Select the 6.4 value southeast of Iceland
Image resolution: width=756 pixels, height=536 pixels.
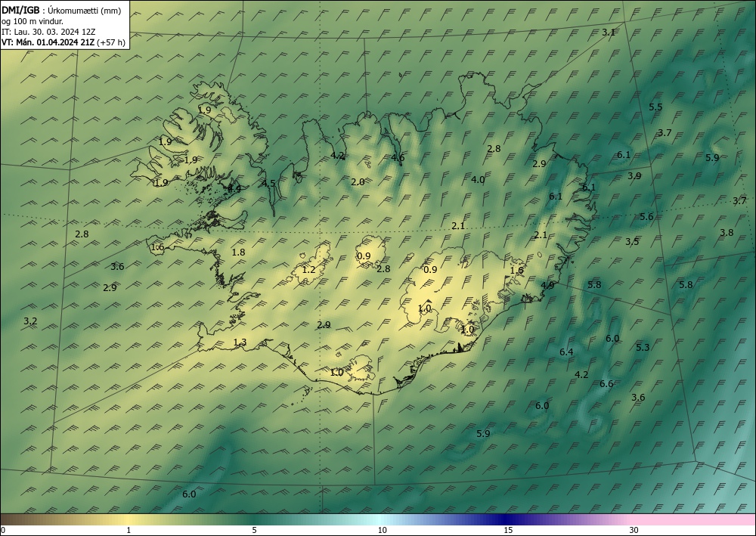[x=566, y=352]
